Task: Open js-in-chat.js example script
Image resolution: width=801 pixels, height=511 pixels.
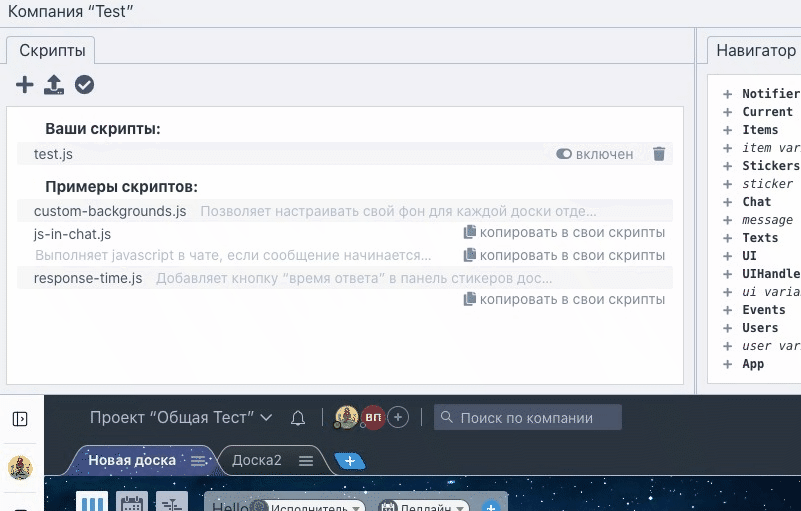Action: pos(72,234)
